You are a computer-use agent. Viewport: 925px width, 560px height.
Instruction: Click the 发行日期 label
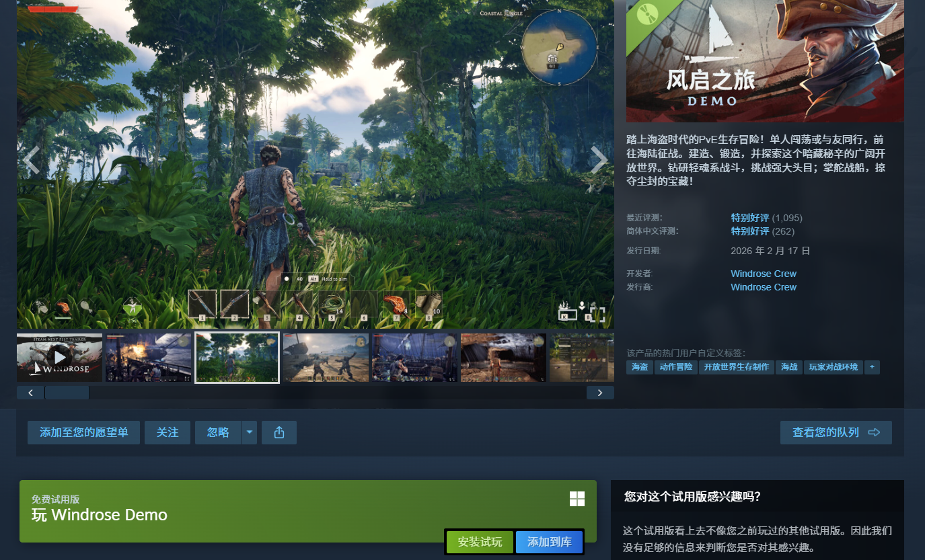643,251
